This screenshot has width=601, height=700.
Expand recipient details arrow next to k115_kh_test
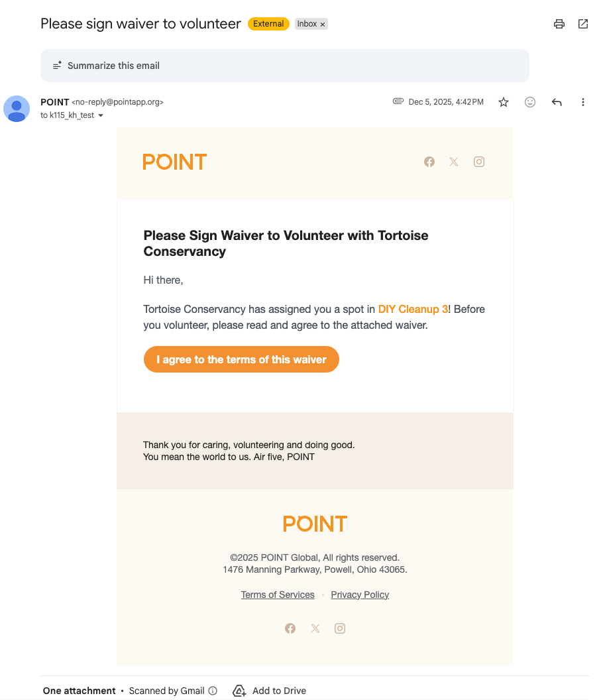pos(101,115)
